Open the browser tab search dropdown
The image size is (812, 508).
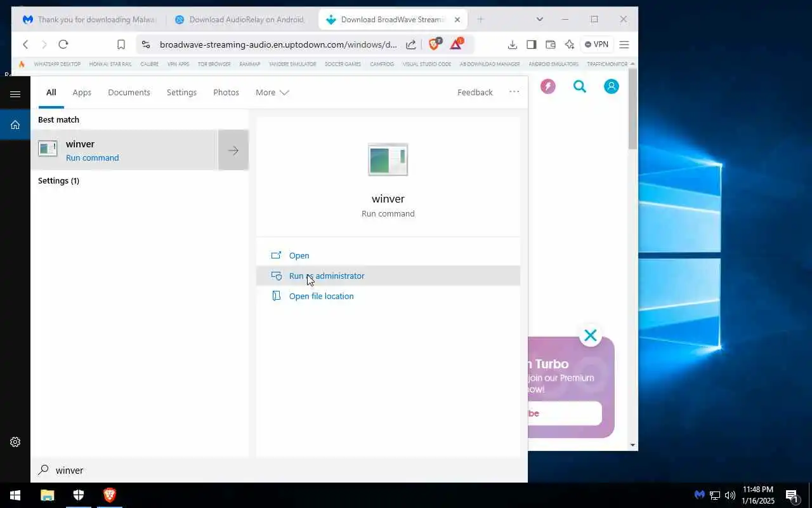point(539,20)
